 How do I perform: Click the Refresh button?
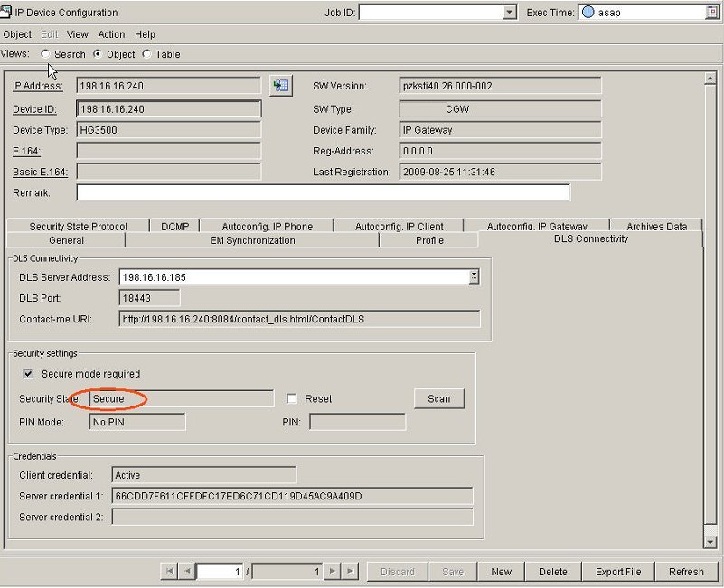(x=686, y=572)
